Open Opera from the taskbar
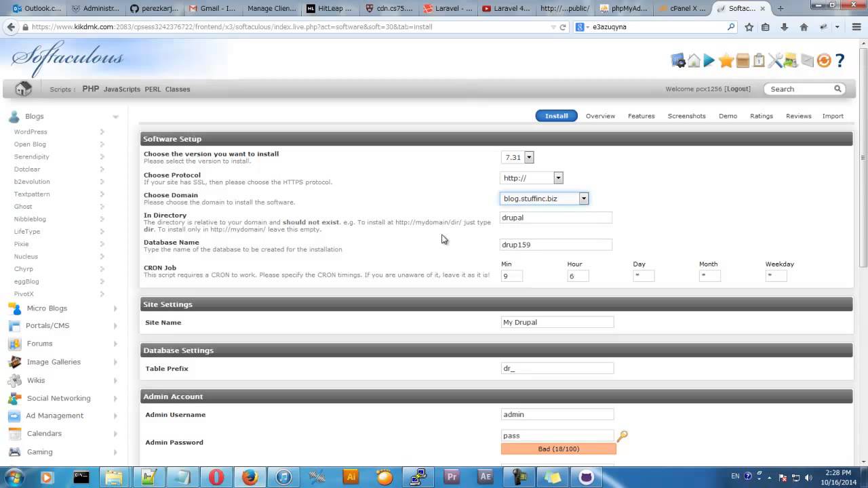 point(216,477)
